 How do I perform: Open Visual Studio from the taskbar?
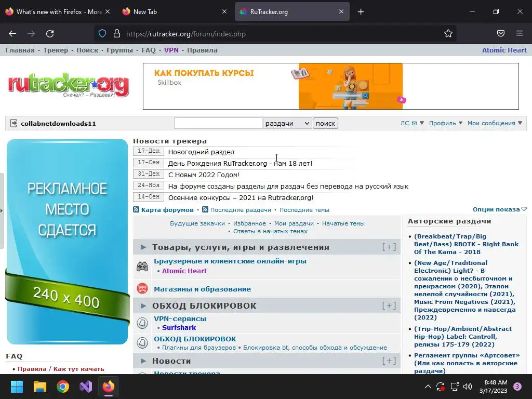point(86,387)
